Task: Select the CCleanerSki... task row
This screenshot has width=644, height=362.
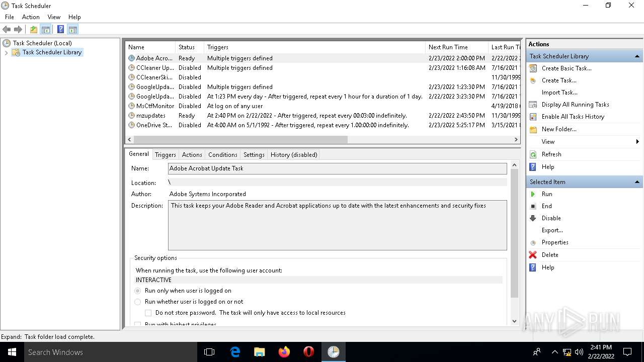Action: coord(323,77)
